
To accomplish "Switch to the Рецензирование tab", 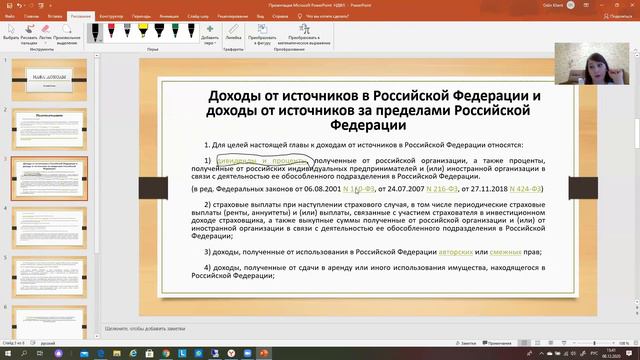I will tap(233, 16).
